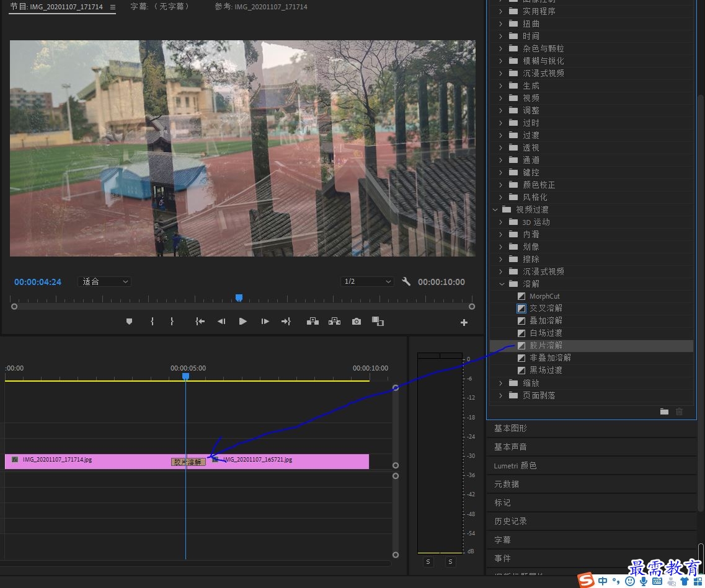Step back one frame
The width and height of the screenshot is (705, 588).
pyautogui.click(x=221, y=321)
